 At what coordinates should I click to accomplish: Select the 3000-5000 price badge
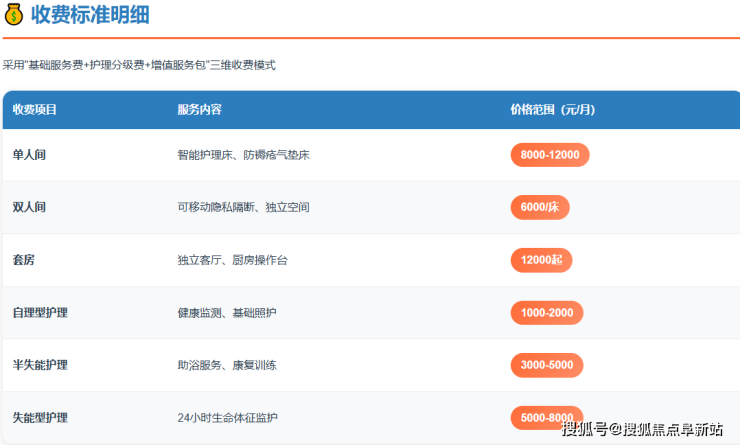coord(546,365)
